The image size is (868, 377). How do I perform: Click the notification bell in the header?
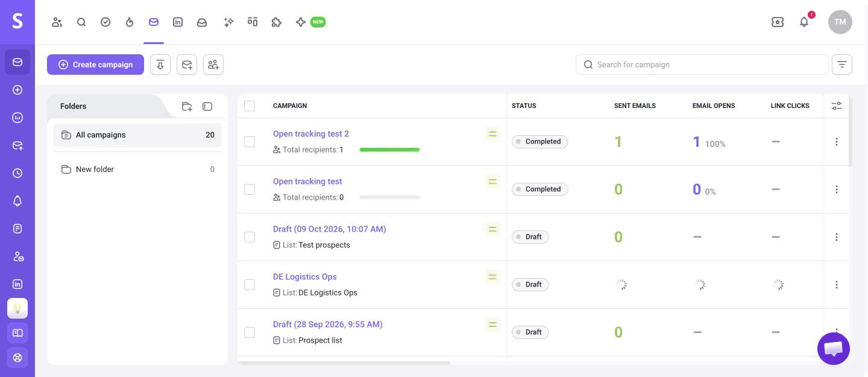coord(804,22)
